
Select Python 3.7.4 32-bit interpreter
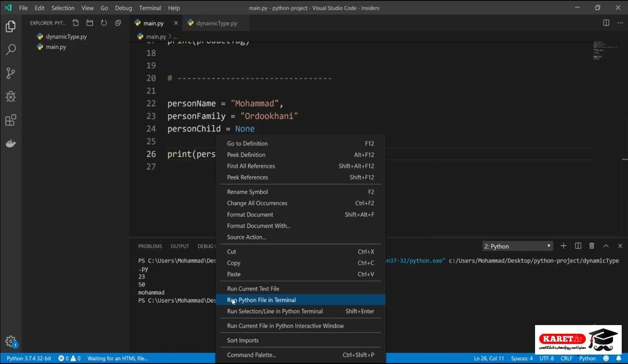click(x=29, y=358)
